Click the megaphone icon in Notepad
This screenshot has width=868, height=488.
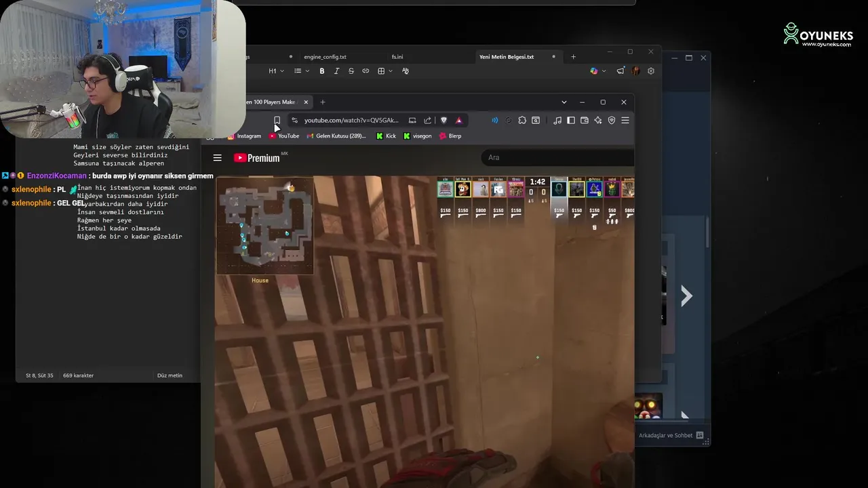pos(620,71)
